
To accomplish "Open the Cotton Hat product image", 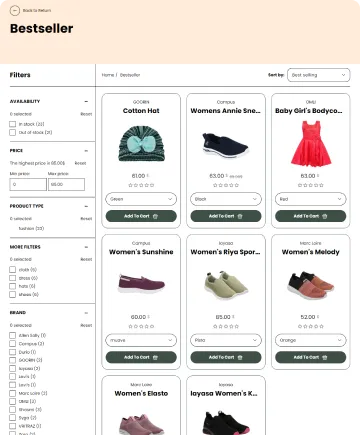I will (142, 144).
